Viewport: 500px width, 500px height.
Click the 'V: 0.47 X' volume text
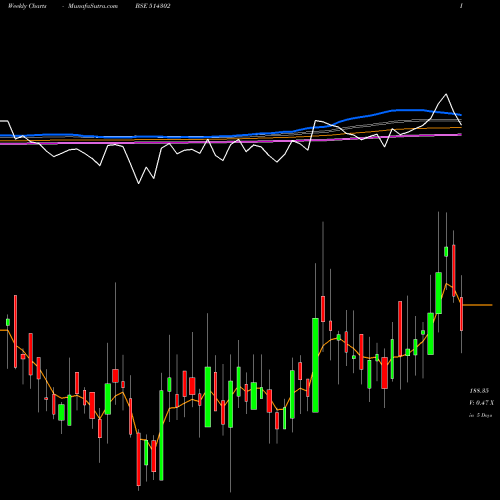pyautogui.click(x=481, y=403)
